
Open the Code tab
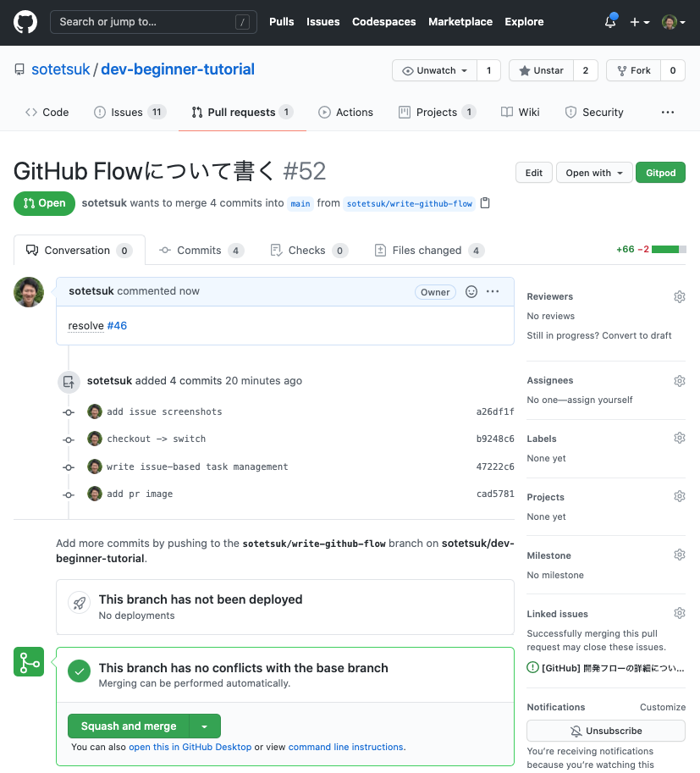pos(47,113)
